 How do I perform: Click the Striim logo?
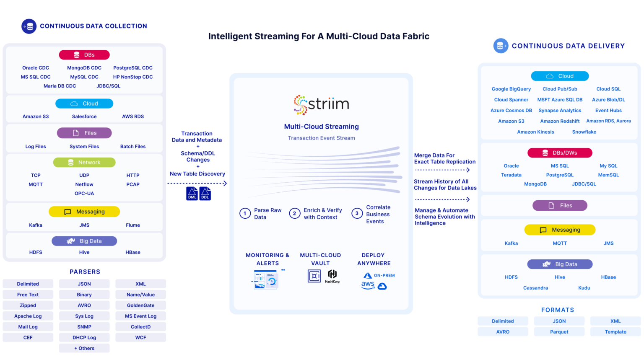click(322, 104)
